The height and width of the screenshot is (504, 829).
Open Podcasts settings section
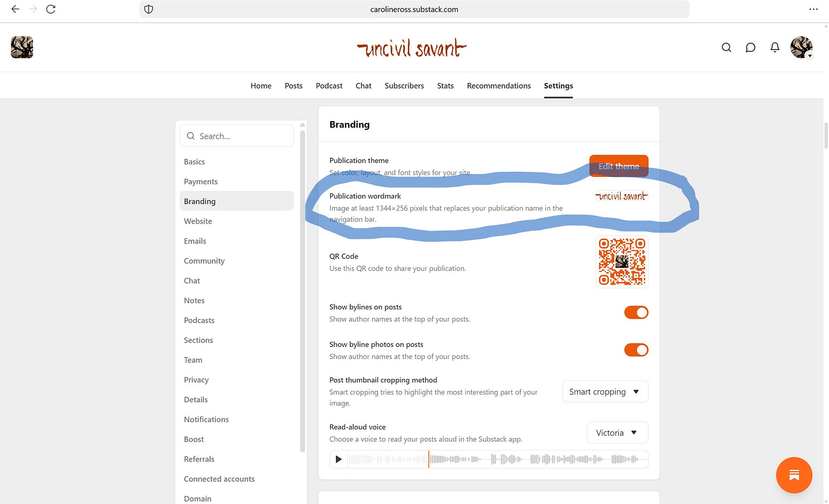point(237,320)
